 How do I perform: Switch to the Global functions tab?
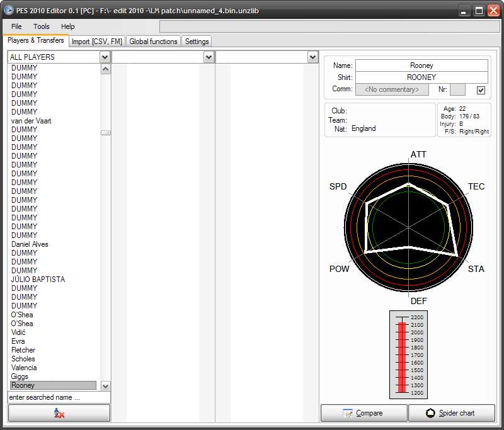tap(153, 42)
